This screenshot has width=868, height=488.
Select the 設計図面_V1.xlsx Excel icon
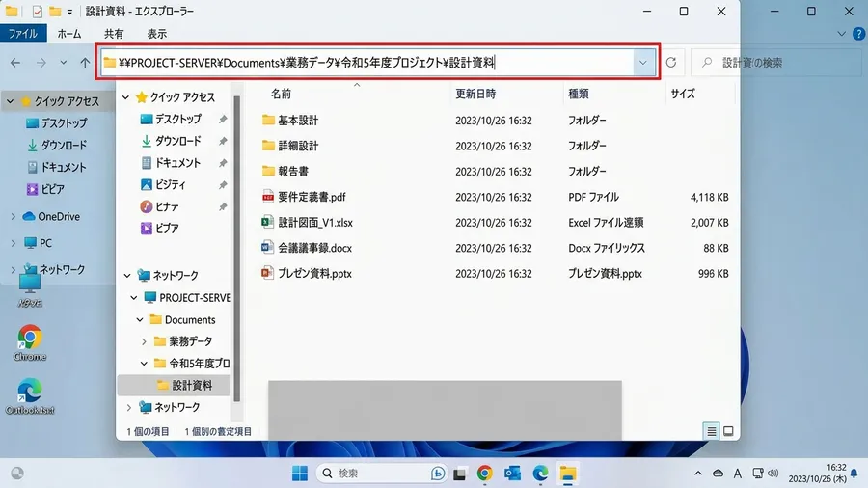click(x=268, y=222)
